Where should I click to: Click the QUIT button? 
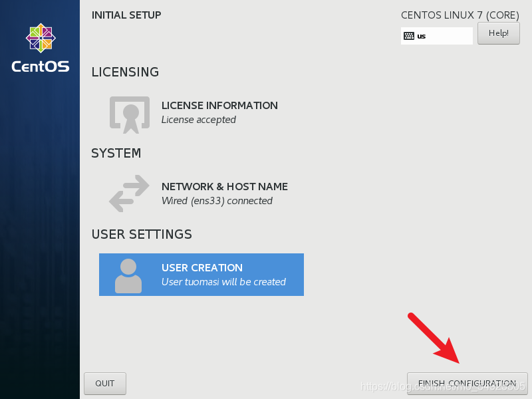point(105,384)
